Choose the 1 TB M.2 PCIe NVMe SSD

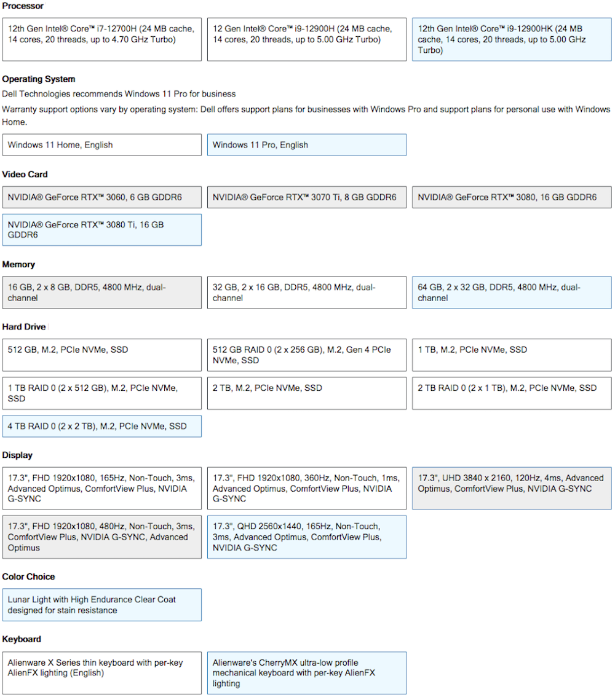(x=512, y=355)
